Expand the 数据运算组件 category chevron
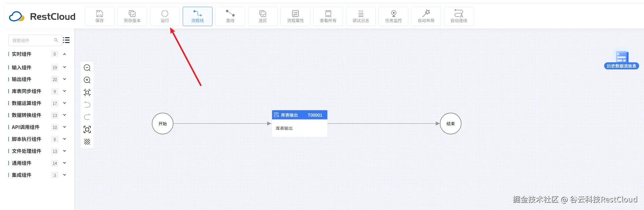The image size is (644, 210). 65,103
